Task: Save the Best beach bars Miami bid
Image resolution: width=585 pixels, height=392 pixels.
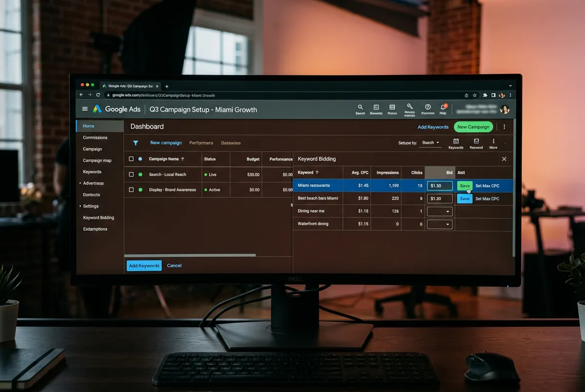Action: (465, 199)
